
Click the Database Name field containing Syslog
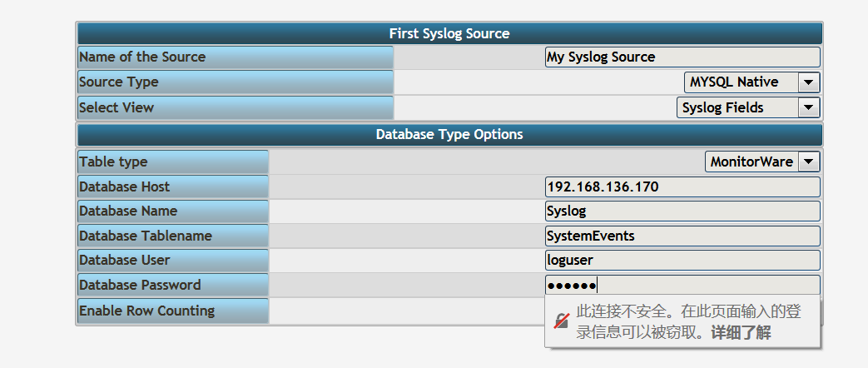(x=682, y=211)
